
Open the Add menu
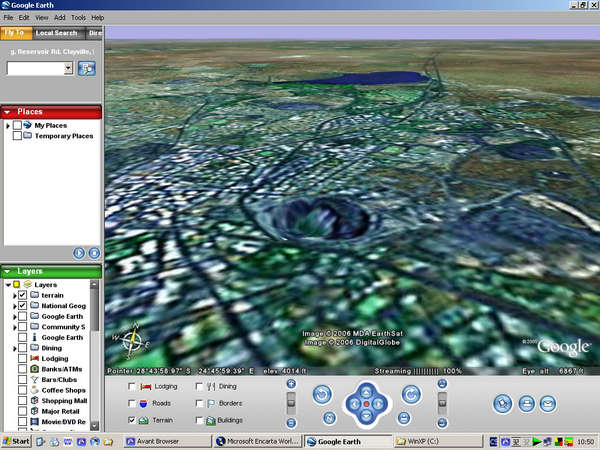point(59,18)
